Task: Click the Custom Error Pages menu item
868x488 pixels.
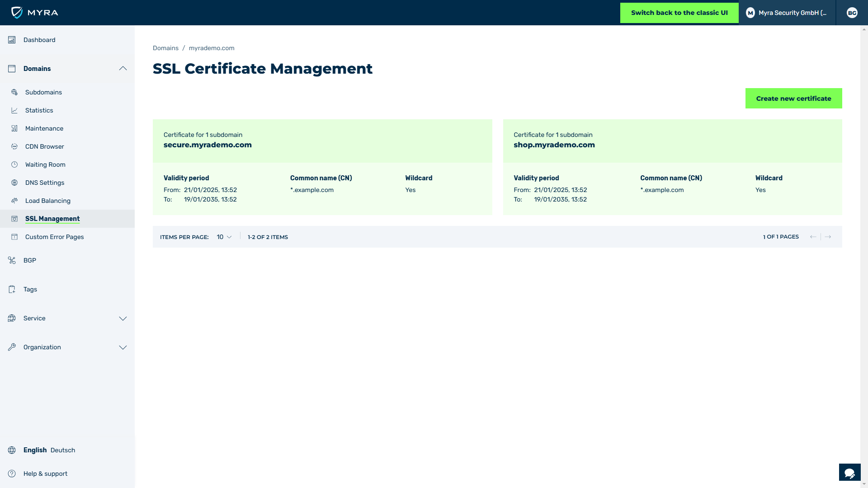Action: coord(54,237)
